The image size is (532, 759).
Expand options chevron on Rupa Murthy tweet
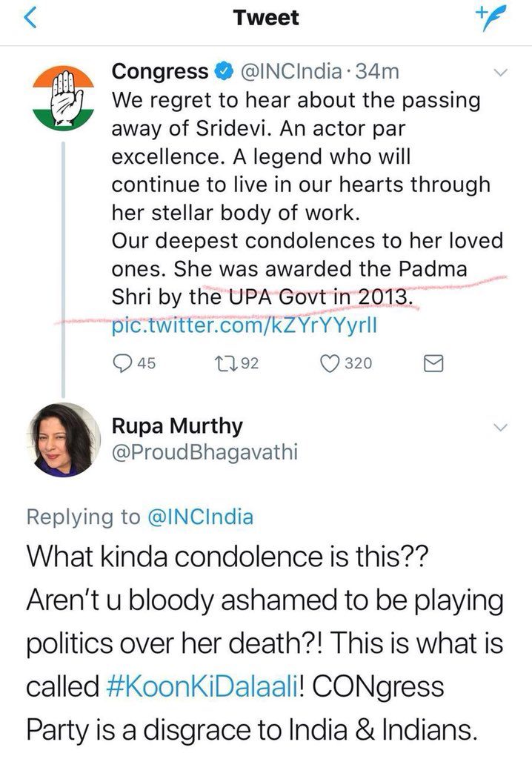500,428
